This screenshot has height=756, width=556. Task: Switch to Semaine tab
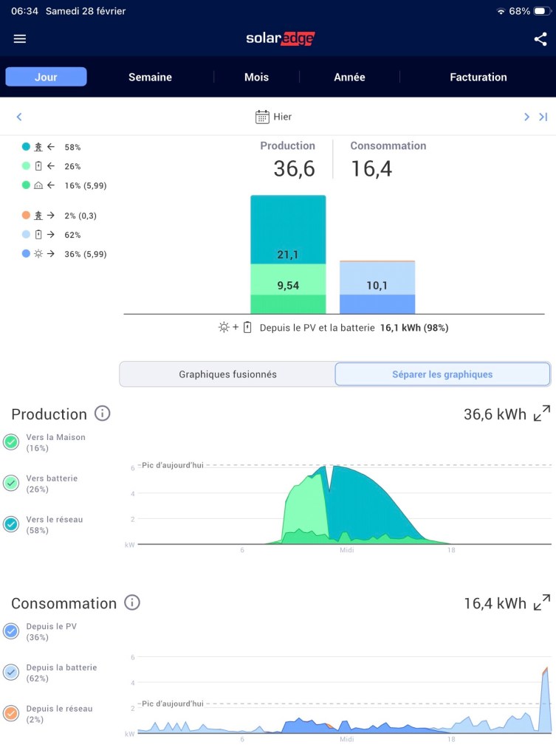coord(150,77)
